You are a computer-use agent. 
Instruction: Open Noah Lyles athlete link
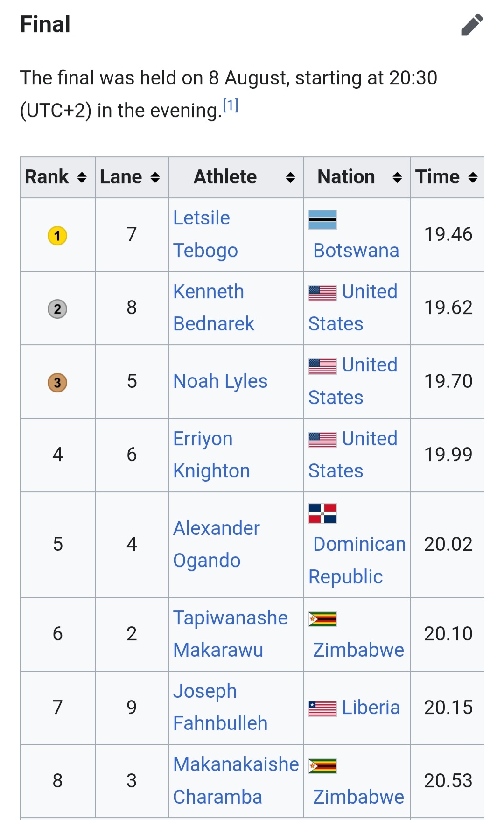pyautogui.click(x=220, y=381)
